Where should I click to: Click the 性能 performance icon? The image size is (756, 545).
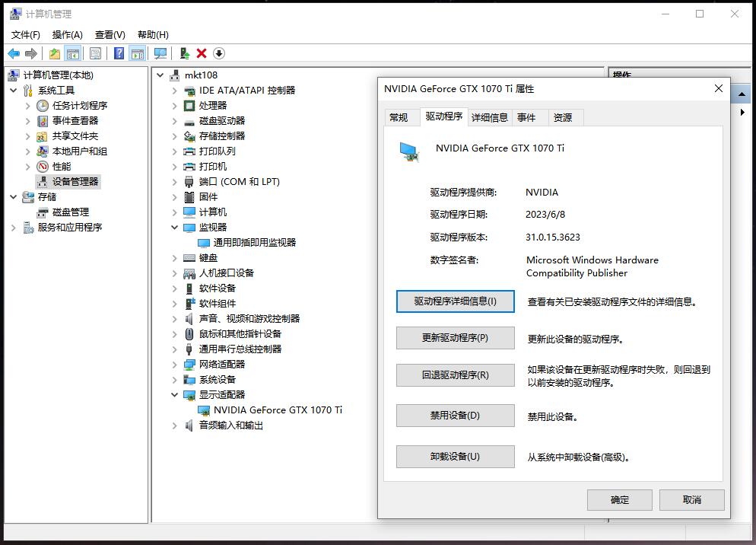coord(43,167)
